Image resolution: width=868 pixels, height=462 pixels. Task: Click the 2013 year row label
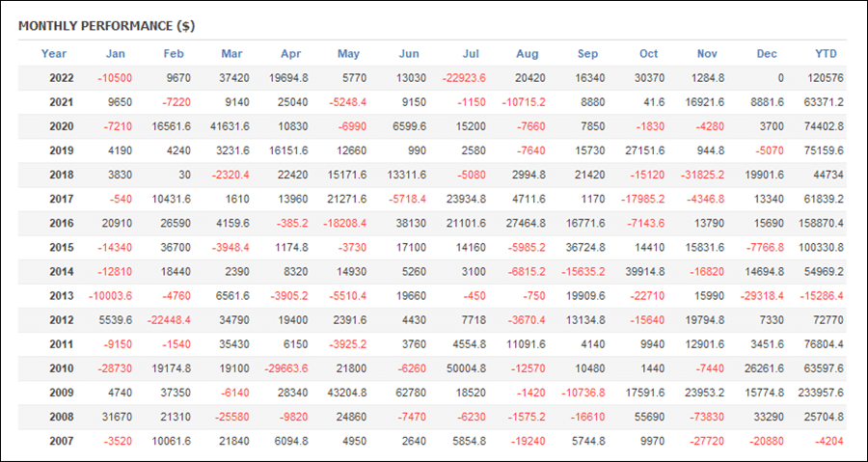click(61, 296)
